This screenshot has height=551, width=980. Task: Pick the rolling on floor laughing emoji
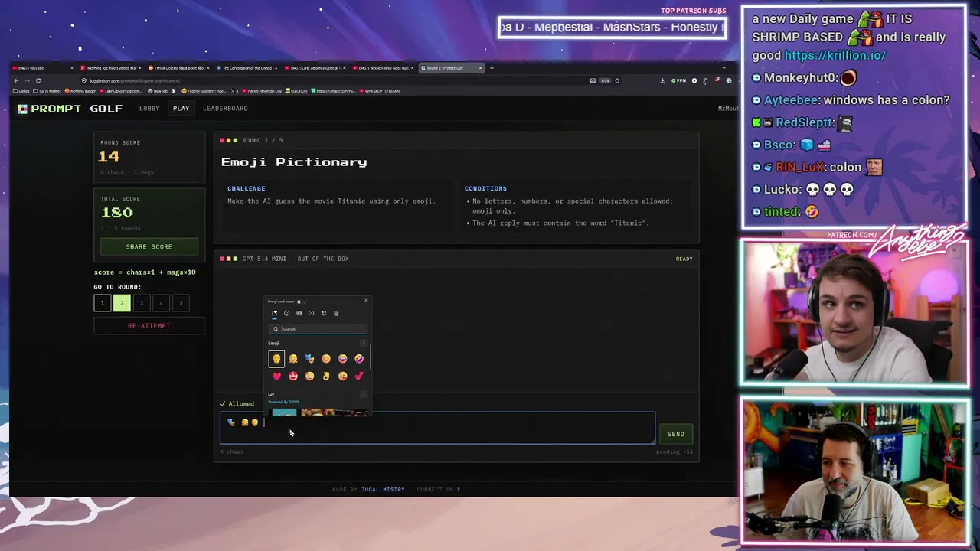pos(359,359)
